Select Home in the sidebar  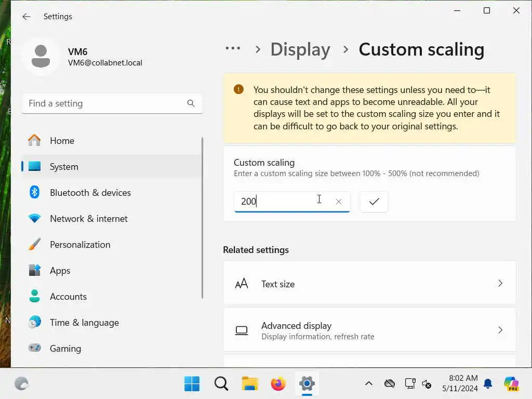(x=62, y=141)
